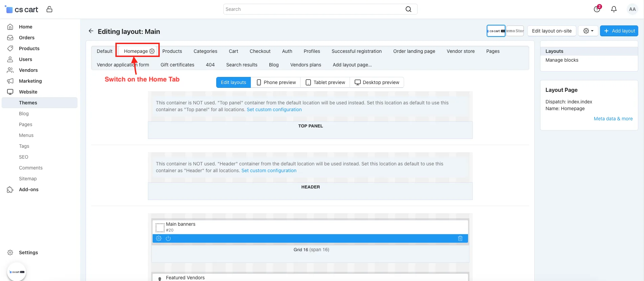644x281 pixels.
Task: Click into the top Search field
Action: coord(315,9)
